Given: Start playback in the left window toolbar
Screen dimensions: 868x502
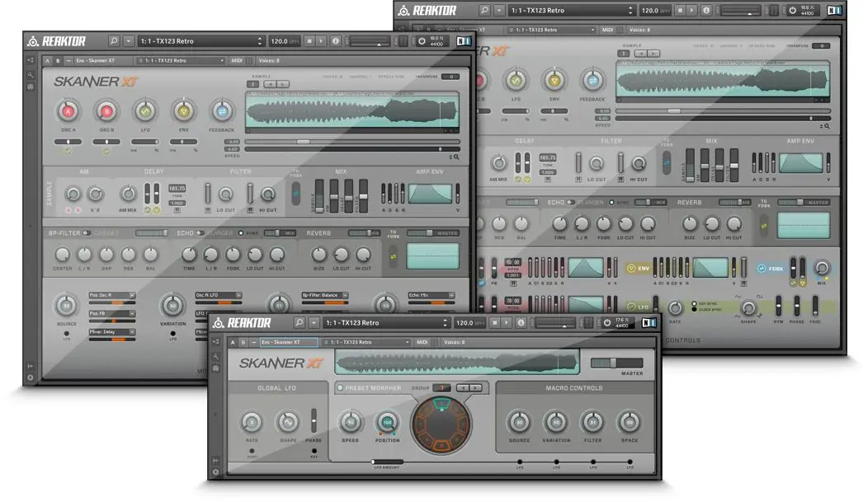Looking at the screenshot, I should point(320,41).
